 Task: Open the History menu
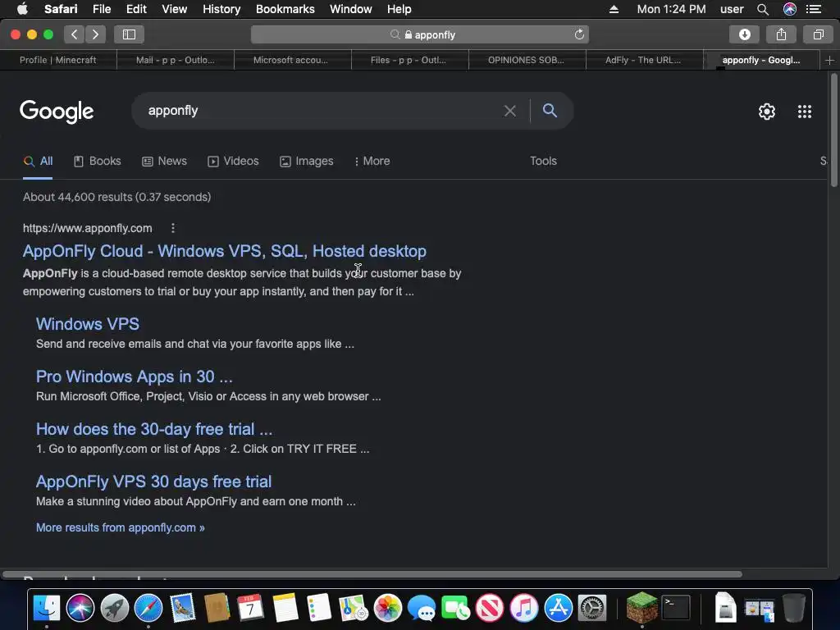[221, 9]
